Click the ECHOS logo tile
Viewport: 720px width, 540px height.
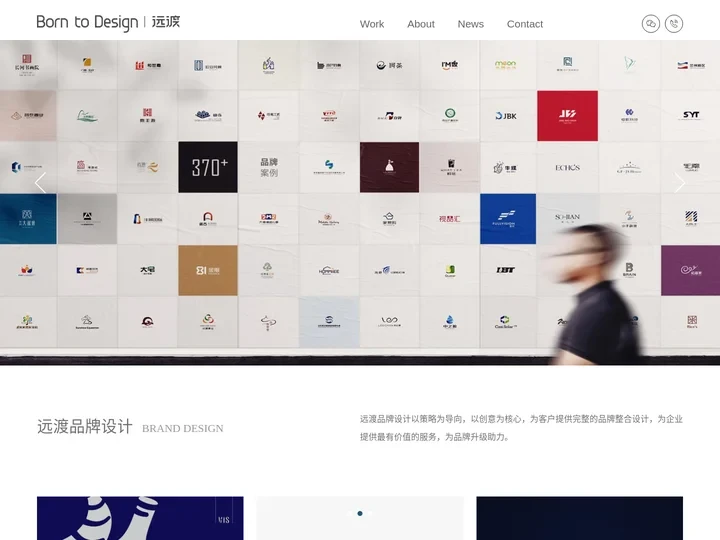(x=568, y=167)
